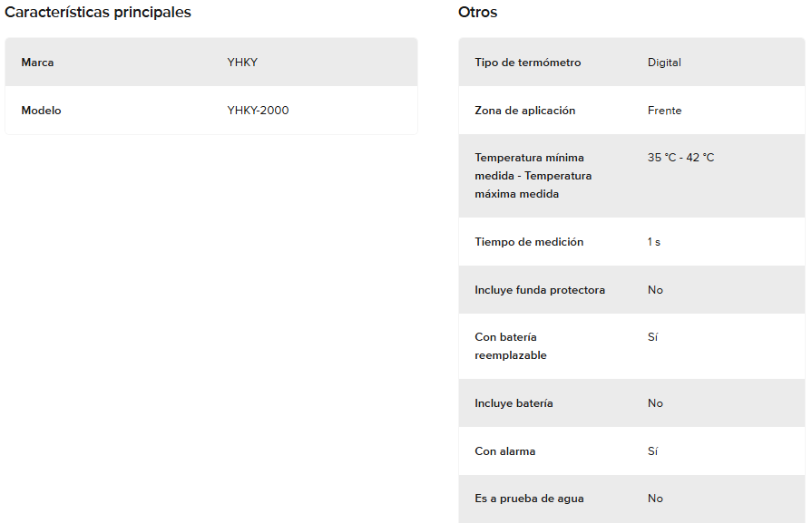Click the Con batería reemplazable label
The image size is (812, 523).
pos(511,346)
